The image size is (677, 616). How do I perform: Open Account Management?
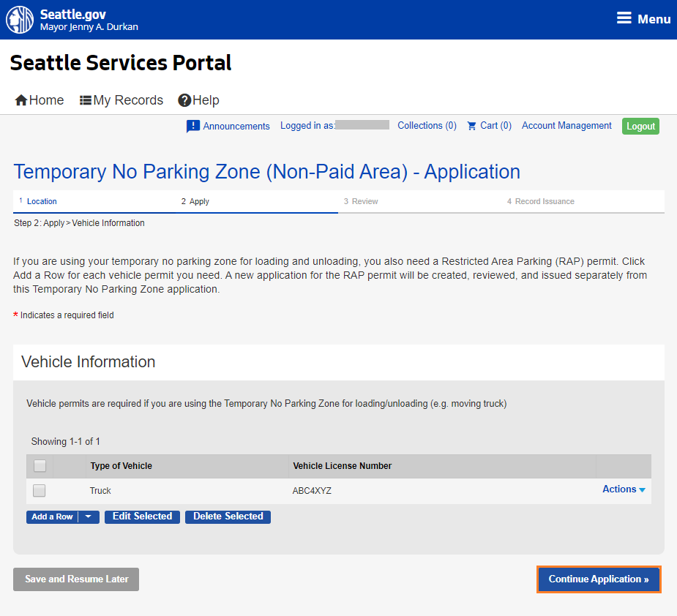[x=566, y=126]
